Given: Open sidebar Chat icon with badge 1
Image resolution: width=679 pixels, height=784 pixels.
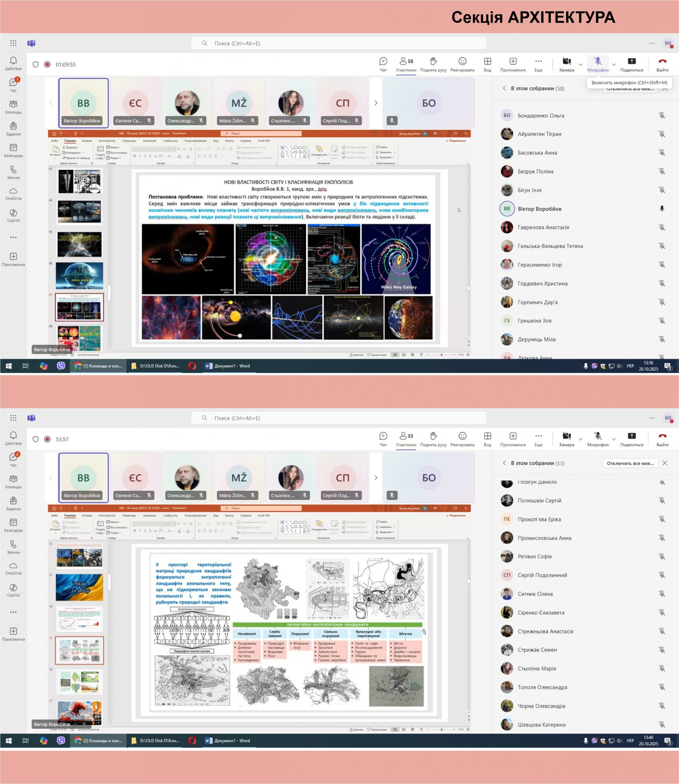Looking at the screenshot, I should (x=13, y=85).
